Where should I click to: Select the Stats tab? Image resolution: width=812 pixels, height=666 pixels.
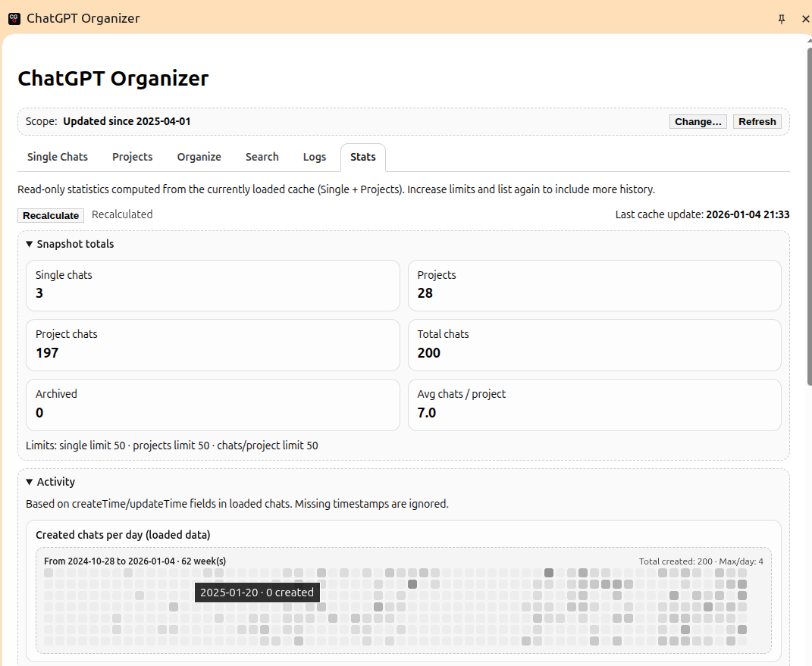coord(363,157)
